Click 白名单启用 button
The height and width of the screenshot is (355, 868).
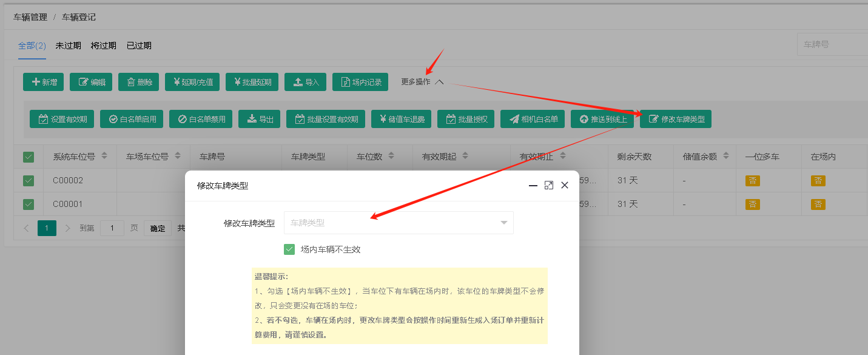click(132, 119)
